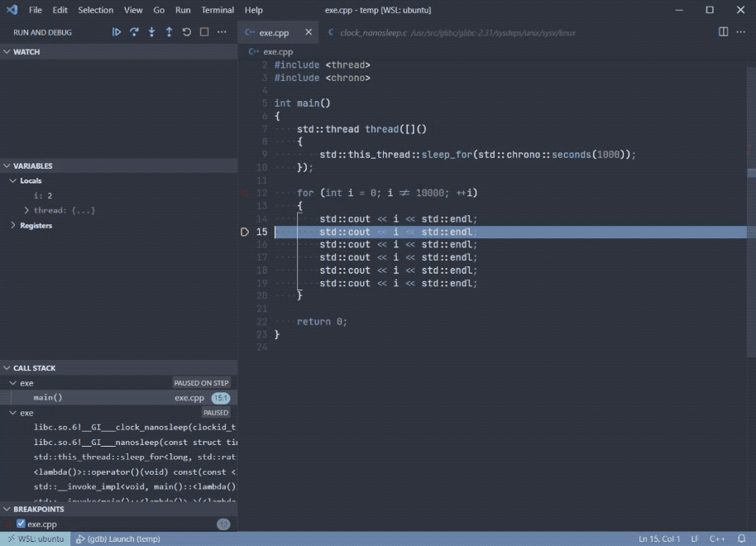Click the return 0 line of code
The image size is (756, 546).
[x=322, y=322]
